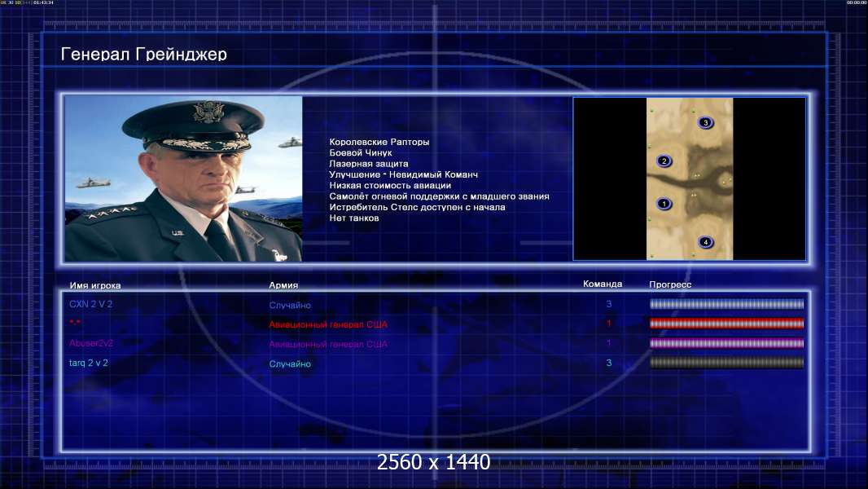The image size is (868, 489).
Task: Click team number 1 in red row
Action: click(x=609, y=324)
